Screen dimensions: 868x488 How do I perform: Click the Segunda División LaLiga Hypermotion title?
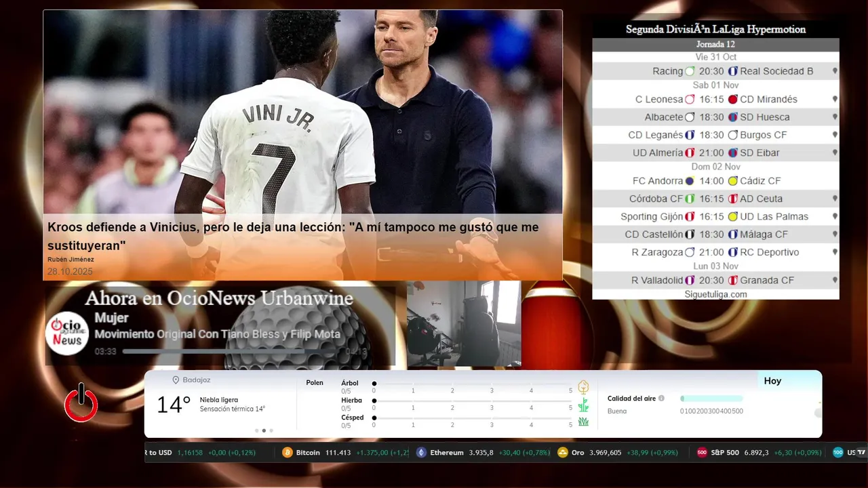coord(715,29)
